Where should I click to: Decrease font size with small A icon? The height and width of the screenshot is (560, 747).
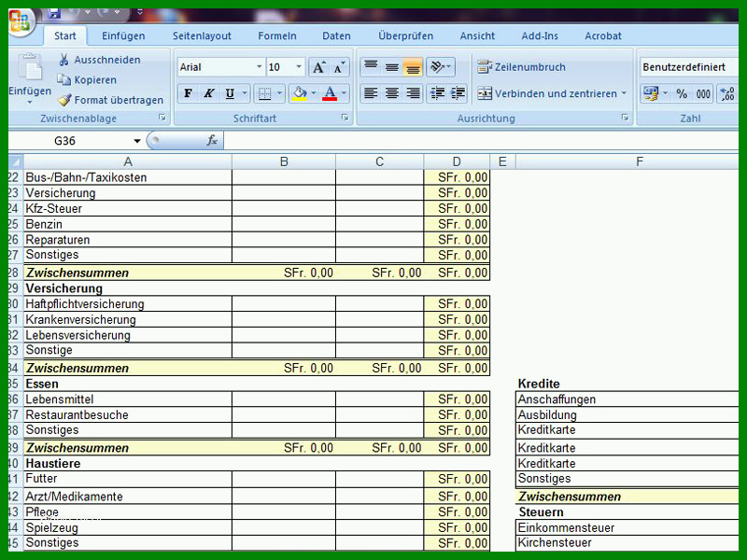339,67
